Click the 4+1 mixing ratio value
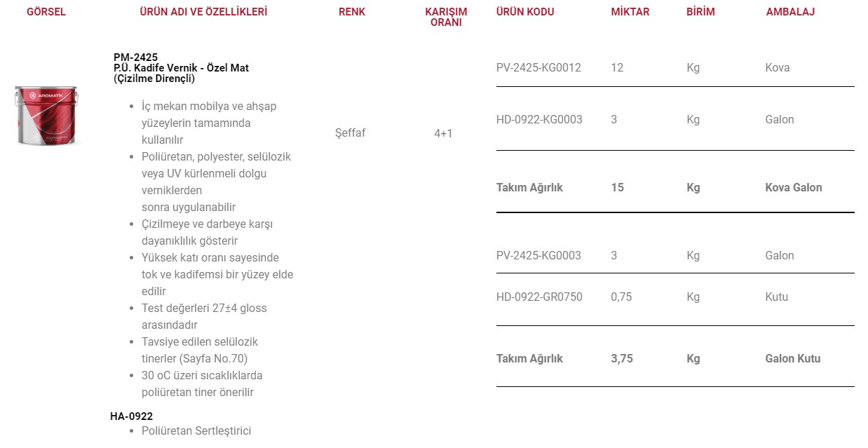 [x=443, y=133]
